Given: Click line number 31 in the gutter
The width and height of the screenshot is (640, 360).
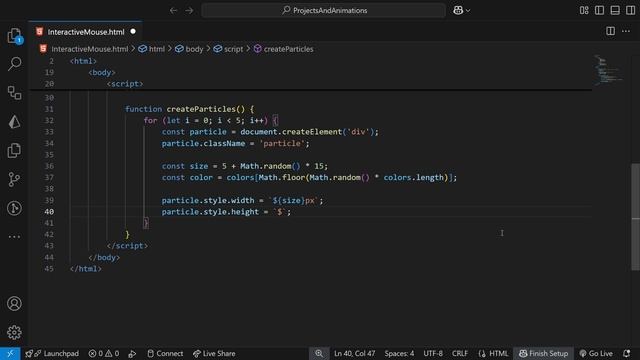Looking at the screenshot, I should coord(49,109).
